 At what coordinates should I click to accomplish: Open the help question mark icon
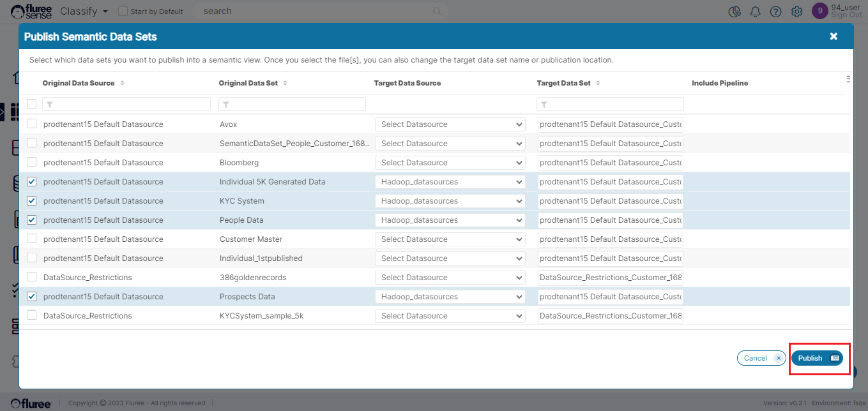[x=775, y=11]
